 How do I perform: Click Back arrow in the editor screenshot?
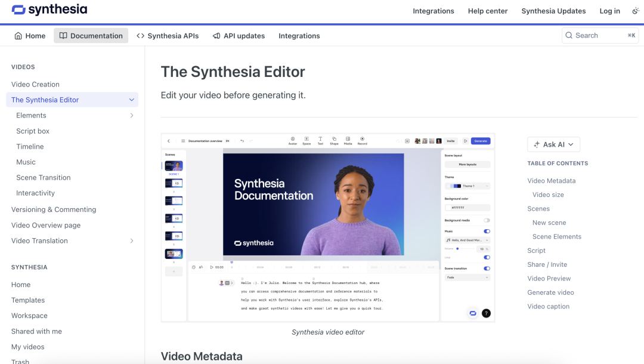click(169, 141)
